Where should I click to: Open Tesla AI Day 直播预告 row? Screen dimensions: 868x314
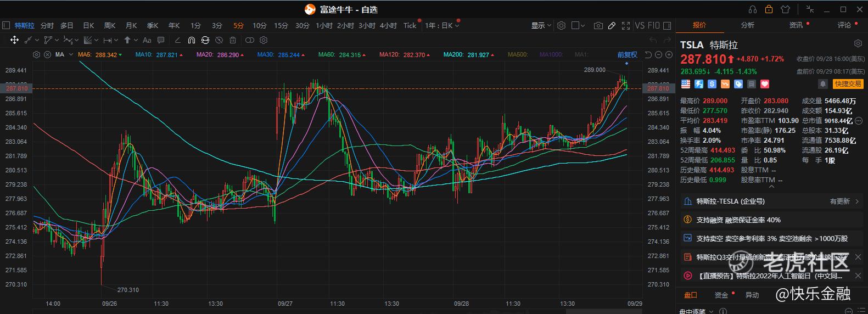(x=771, y=276)
